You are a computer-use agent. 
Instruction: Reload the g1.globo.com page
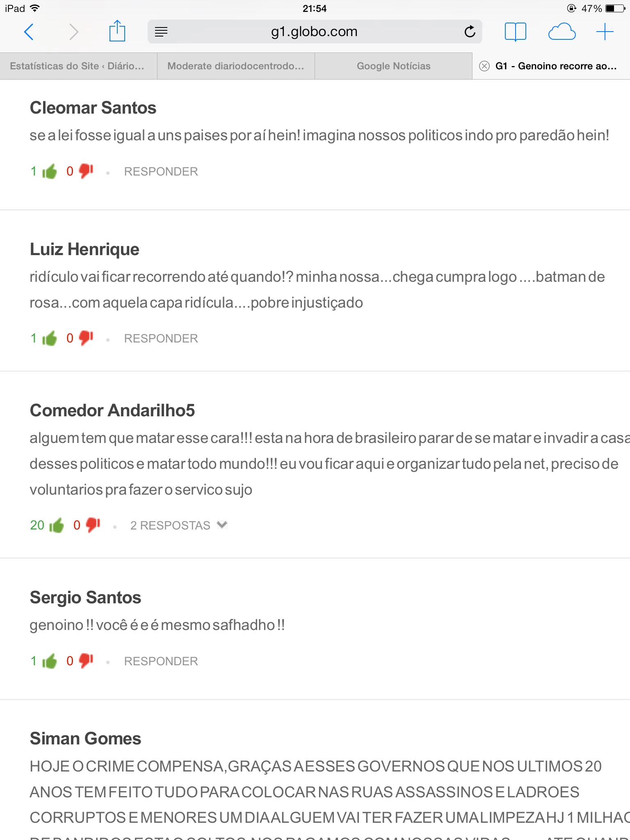pos(470,32)
